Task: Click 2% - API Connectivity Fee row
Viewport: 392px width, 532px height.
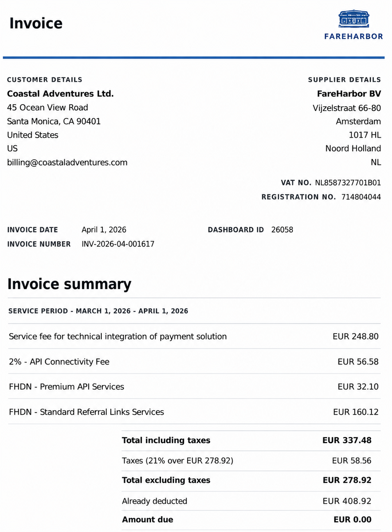Action: click(x=194, y=362)
